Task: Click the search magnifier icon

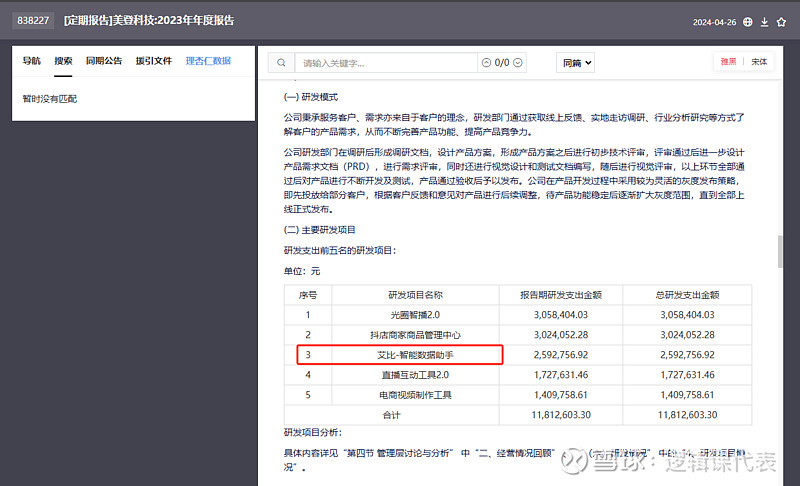Action: [281, 63]
